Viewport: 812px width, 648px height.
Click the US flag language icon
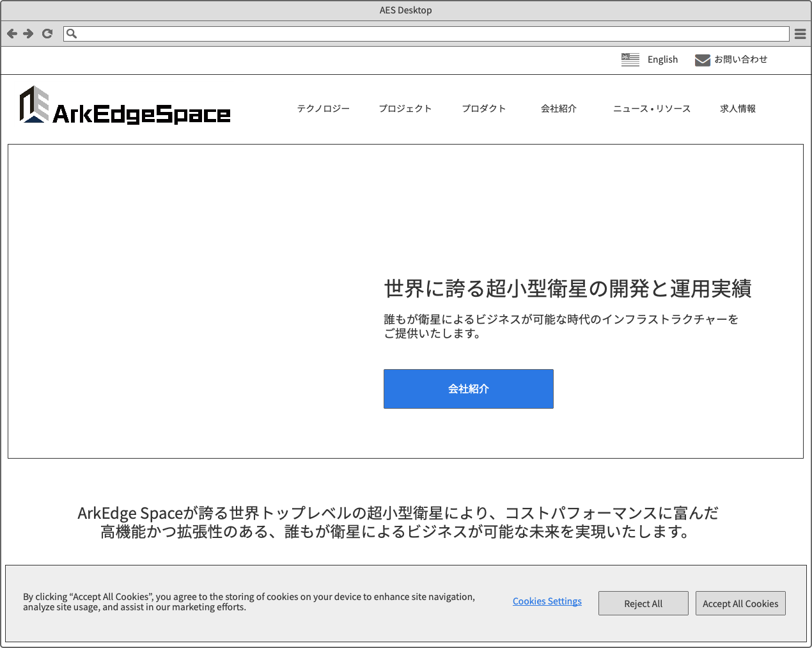[630, 59]
